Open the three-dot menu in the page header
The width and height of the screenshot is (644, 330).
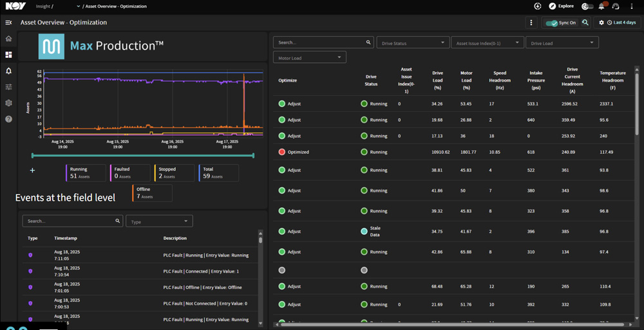click(531, 23)
